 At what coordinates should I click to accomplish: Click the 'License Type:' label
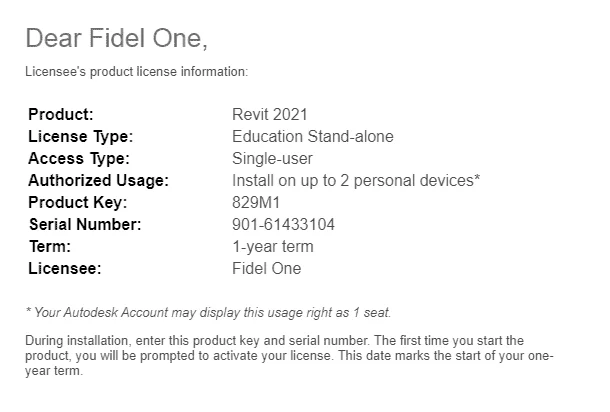tap(81, 137)
